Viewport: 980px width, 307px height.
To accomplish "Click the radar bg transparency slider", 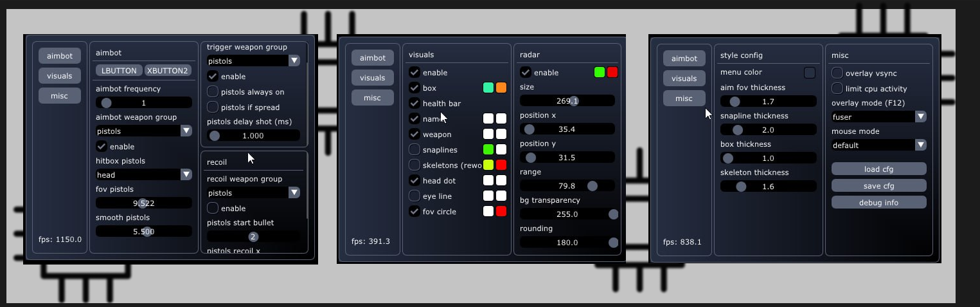I will point(567,214).
